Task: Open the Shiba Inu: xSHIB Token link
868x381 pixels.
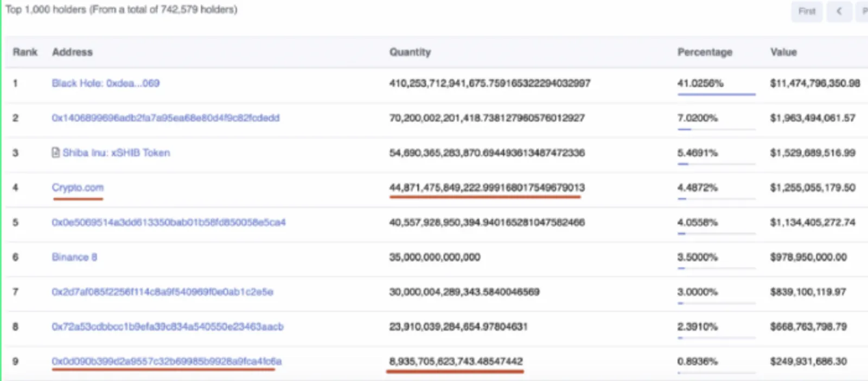Action: (x=116, y=152)
